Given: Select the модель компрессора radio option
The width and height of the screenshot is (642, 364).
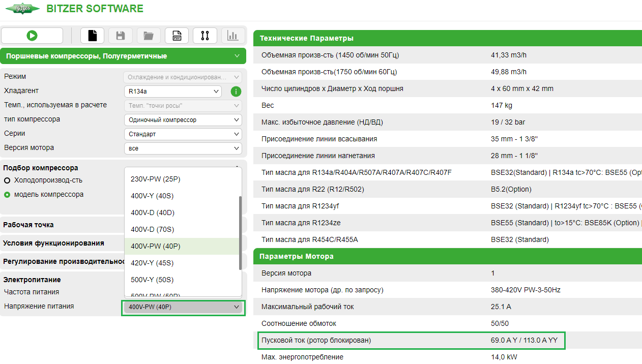Looking at the screenshot, I should [x=7, y=195].
